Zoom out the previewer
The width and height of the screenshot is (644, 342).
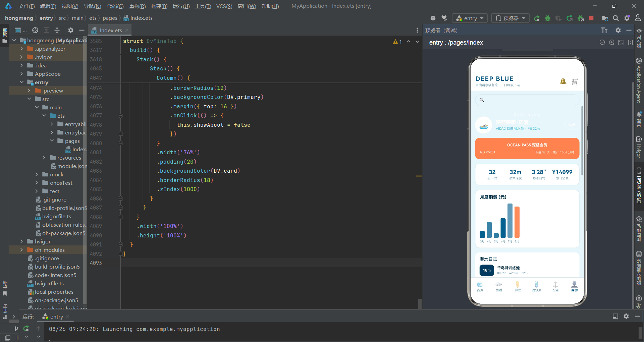(x=602, y=43)
